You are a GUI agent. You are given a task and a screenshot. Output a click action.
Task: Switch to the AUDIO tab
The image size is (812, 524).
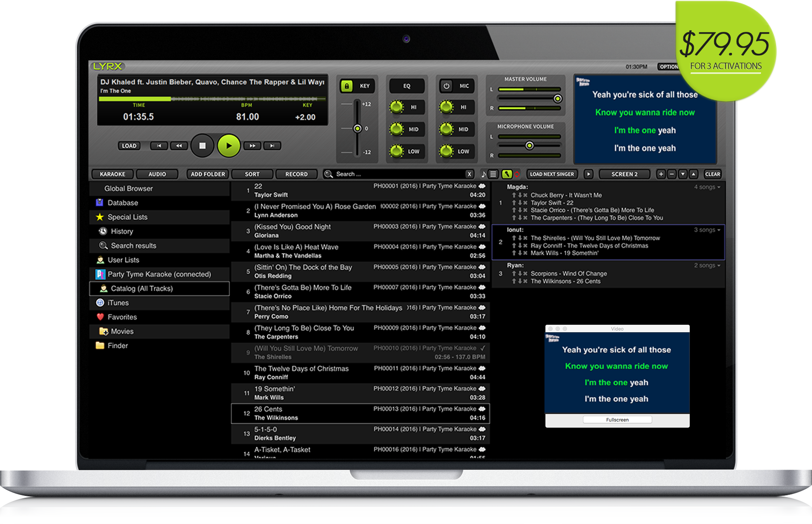[157, 174]
